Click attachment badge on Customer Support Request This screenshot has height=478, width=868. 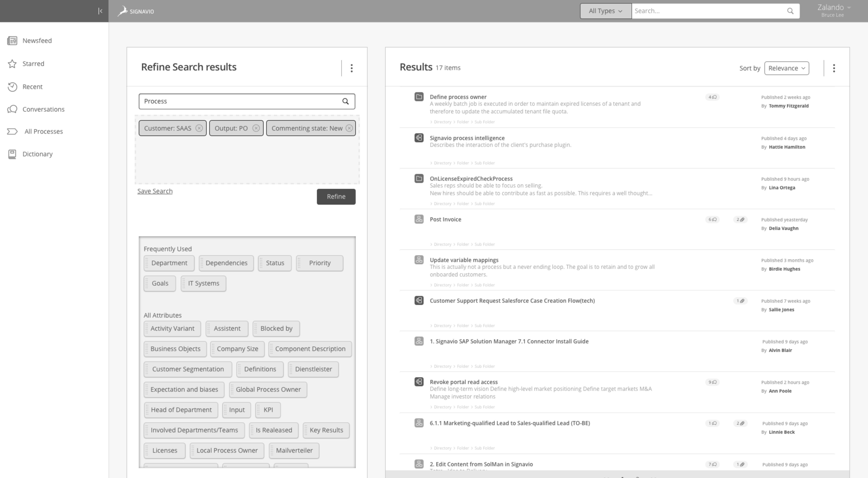pyautogui.click(x=740, y=301)
